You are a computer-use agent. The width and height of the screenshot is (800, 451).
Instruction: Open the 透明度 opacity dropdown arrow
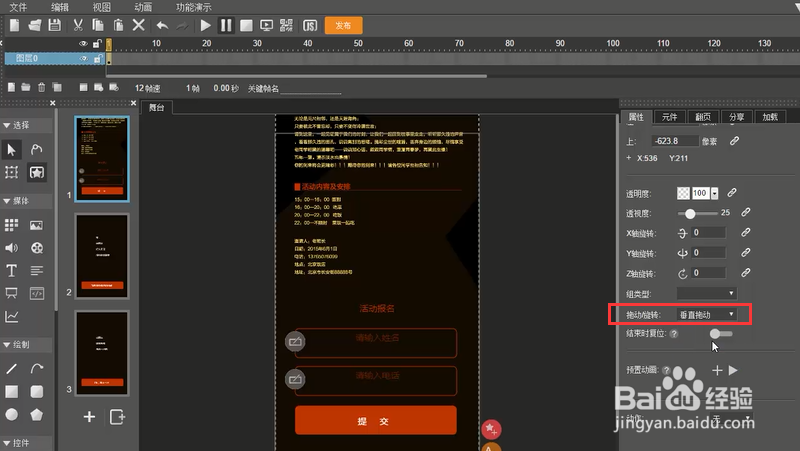[x=714, y=193]
